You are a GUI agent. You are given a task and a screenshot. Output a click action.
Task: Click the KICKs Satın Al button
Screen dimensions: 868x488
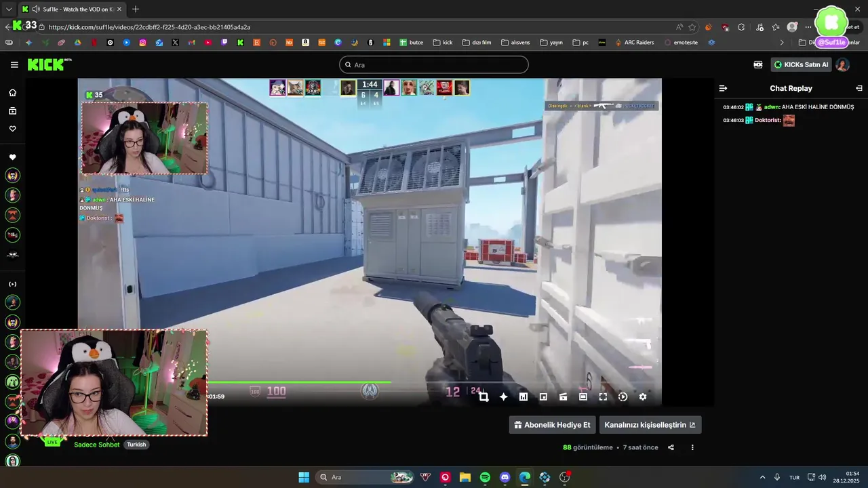[x=801, y=65]
